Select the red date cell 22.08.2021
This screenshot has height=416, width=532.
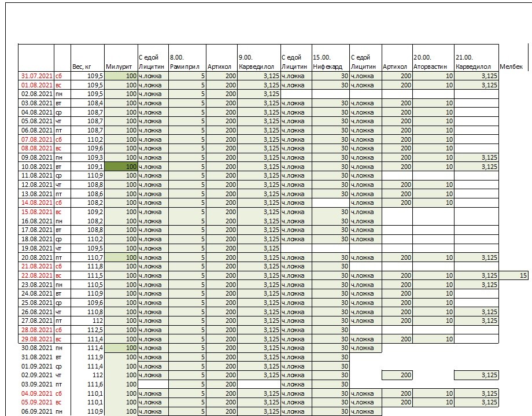pyautogui.click(x=36, y=275)
